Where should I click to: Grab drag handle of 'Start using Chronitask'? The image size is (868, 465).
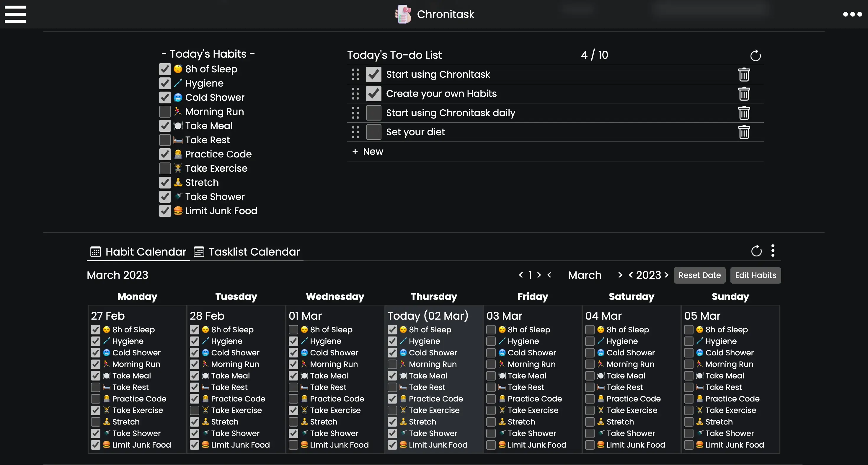tap(355, 74)
